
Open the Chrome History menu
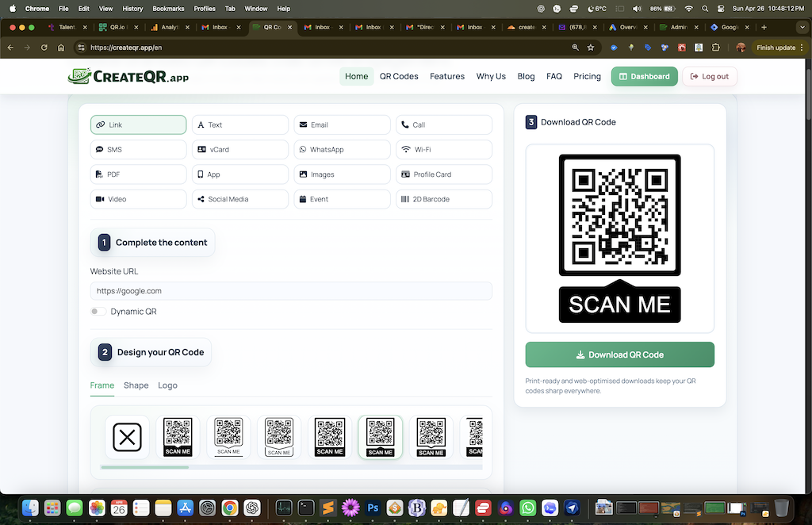(132, 9)
